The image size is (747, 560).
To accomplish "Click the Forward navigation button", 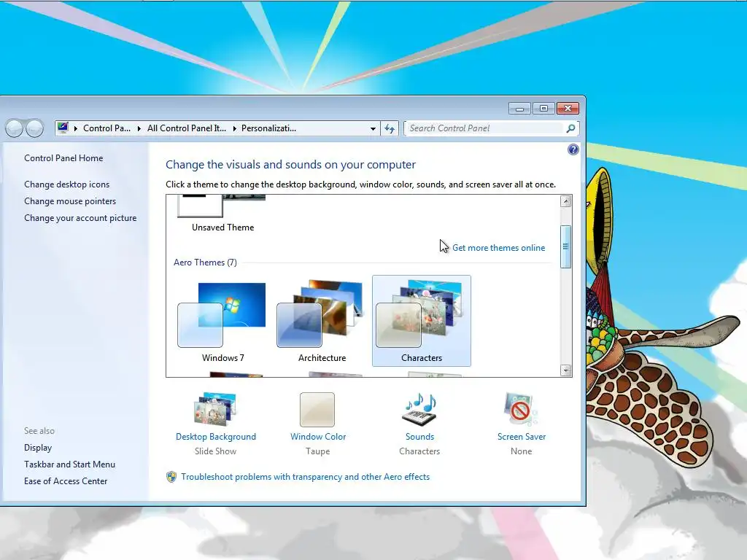I will pyautogui.click(x=35, y=128).
